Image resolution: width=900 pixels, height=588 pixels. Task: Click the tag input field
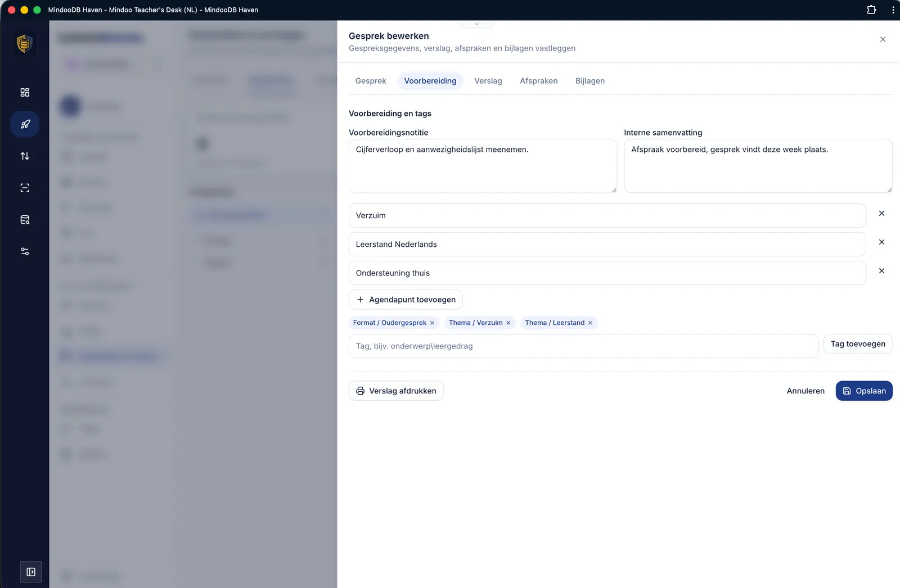pyautogui.click(x=583, y=346)
